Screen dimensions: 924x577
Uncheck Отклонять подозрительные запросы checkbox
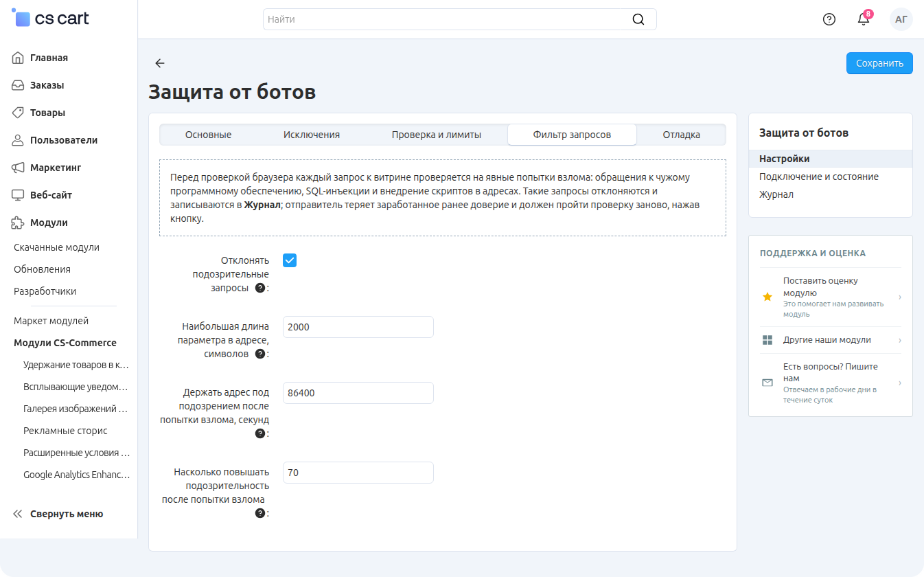tap(290, 260)
